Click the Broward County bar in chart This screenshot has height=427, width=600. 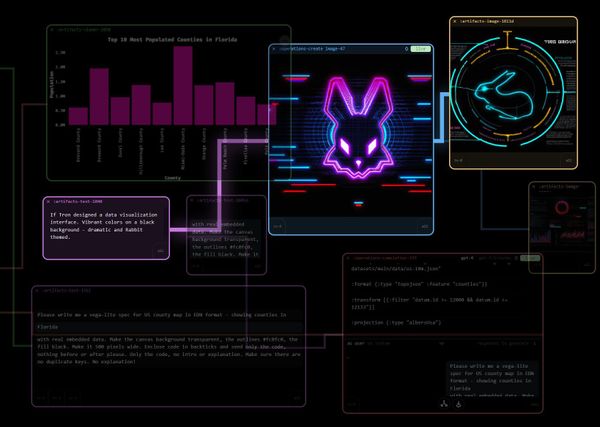tap(99, 96)
